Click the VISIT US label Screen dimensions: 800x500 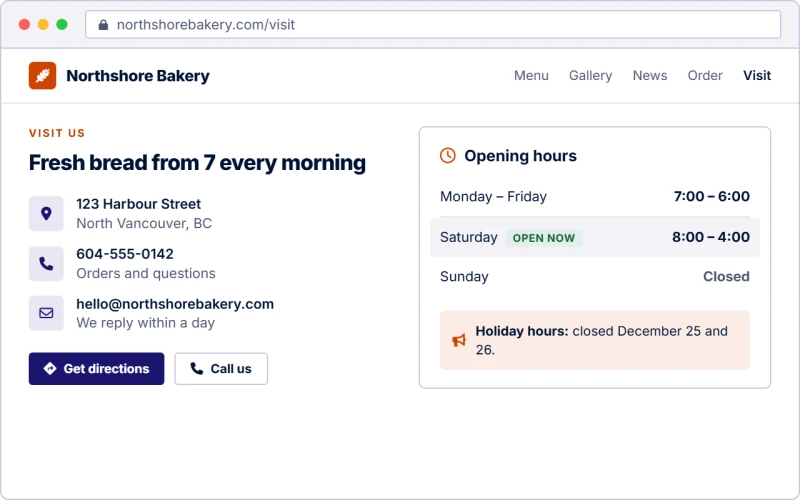[x=57, y=133]
